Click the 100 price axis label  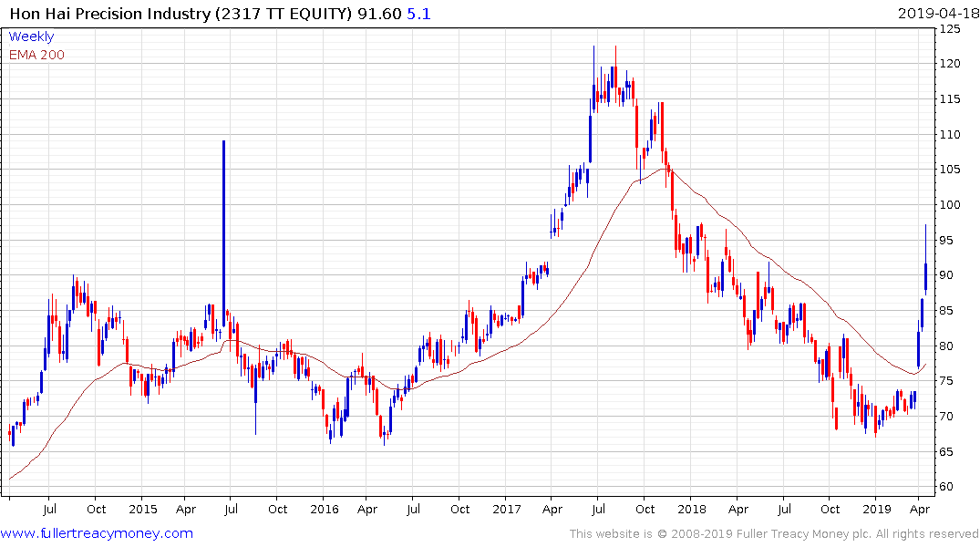coord(951,205)
